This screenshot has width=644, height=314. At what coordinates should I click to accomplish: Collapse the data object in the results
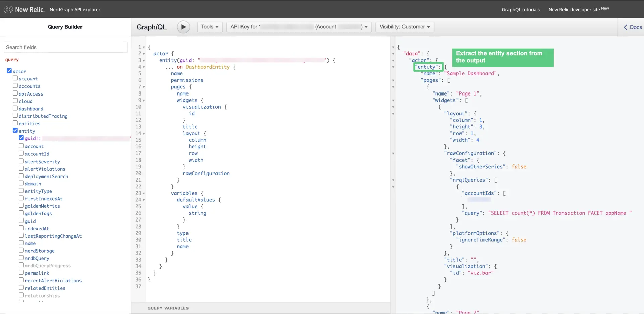click(393, 54)
